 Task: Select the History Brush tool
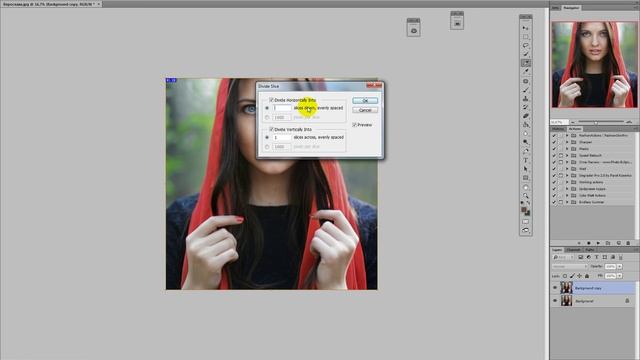tap(526, 107)
